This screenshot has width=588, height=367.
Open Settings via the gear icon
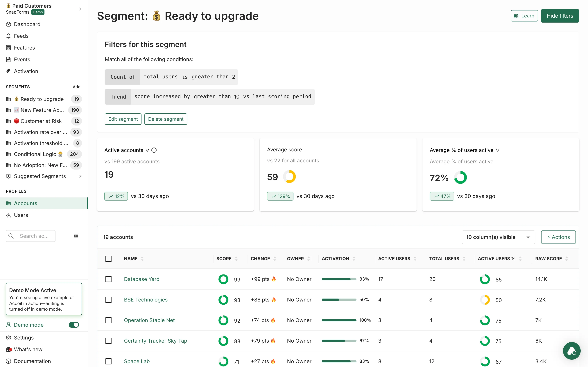pos(8,337)
